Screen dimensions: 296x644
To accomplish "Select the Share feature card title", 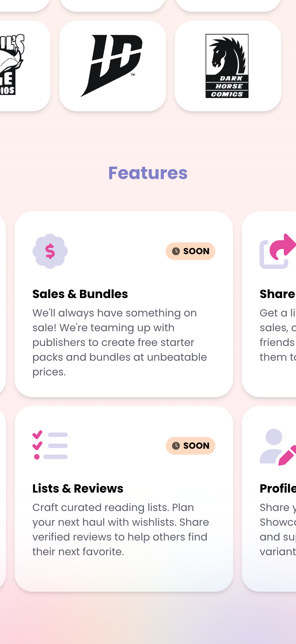I will (x=278, y=294).
